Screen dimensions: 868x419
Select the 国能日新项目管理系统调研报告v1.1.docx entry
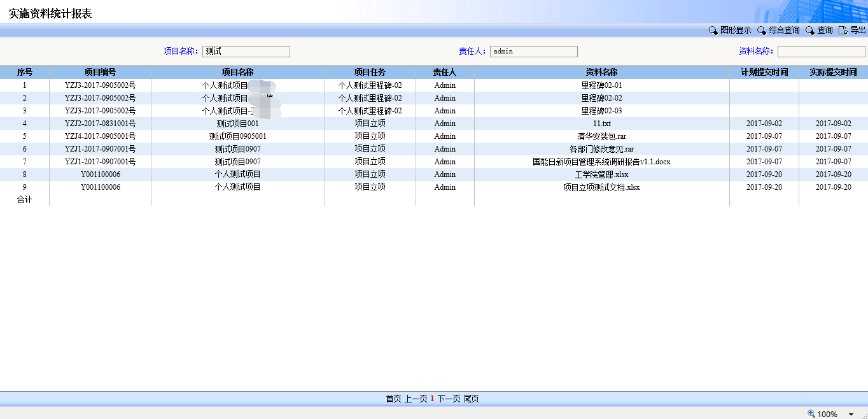coord(601,162)
